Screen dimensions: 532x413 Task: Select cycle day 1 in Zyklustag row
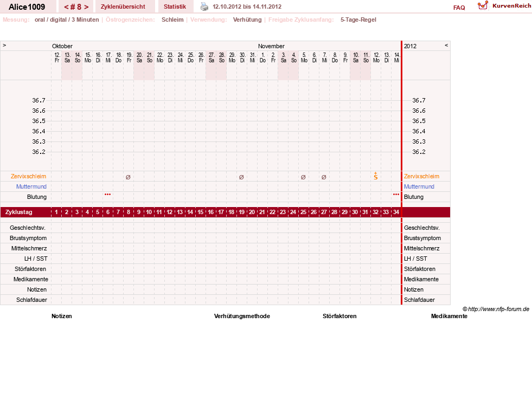(x=56, y=212)
